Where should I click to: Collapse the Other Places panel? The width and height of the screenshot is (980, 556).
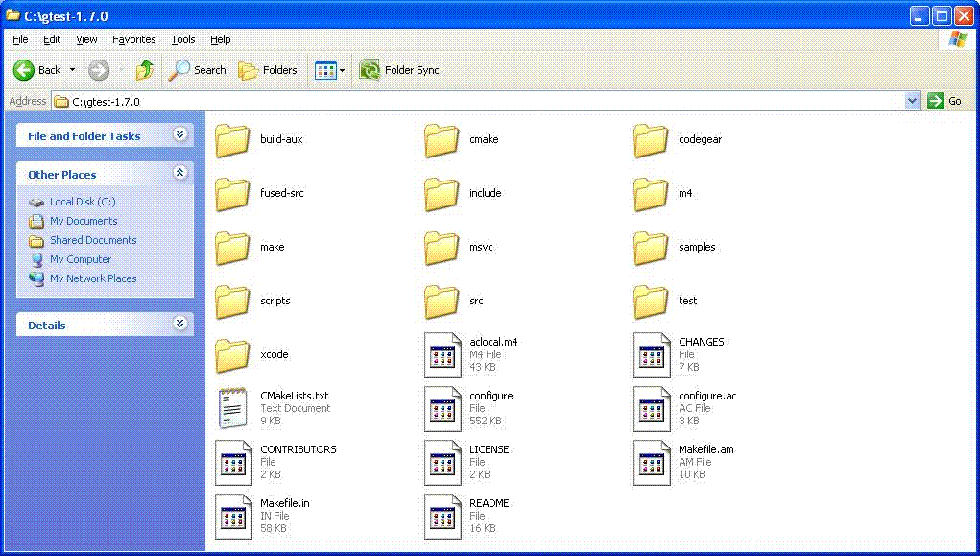(x=180, y=173)
